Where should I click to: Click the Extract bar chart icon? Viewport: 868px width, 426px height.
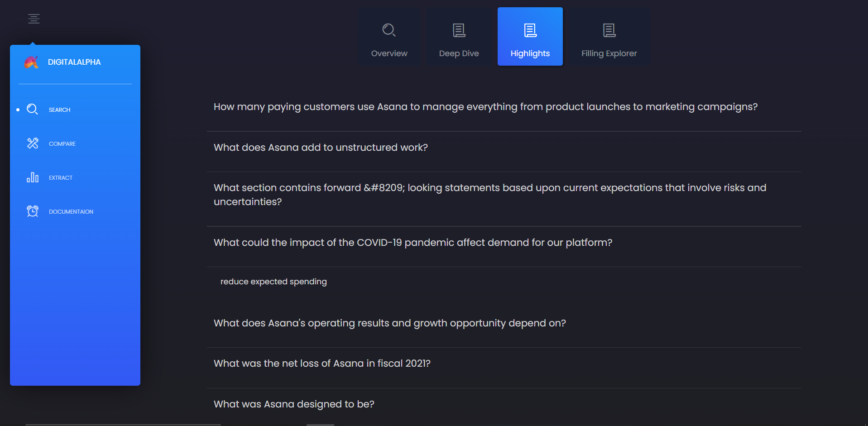click(33, 177)
